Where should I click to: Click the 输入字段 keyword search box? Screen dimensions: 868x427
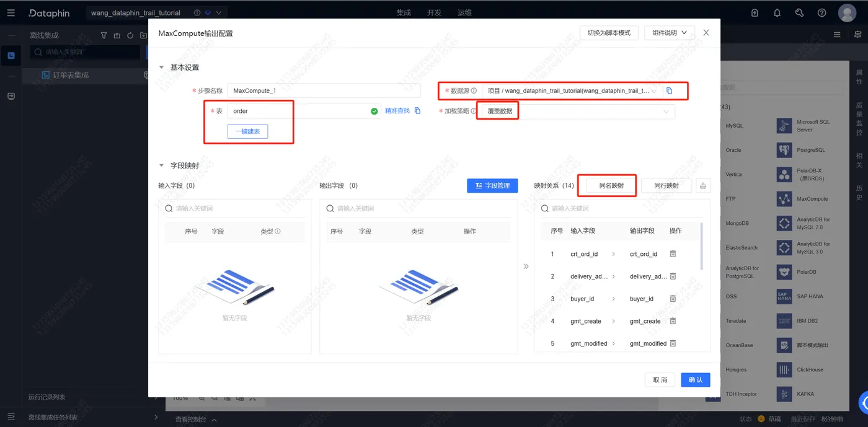tap(235, 209)
